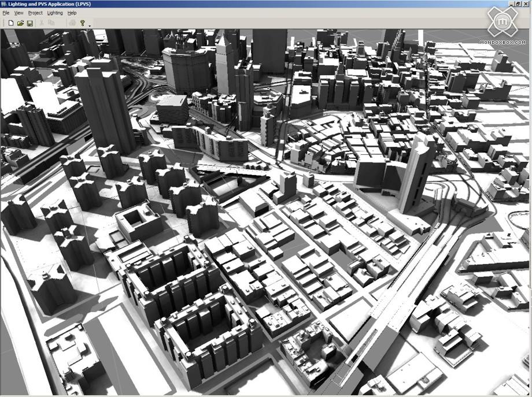Click the Lighting and PVS Application title bar
The height and width of the screenshot is (397, 532).
231,4
